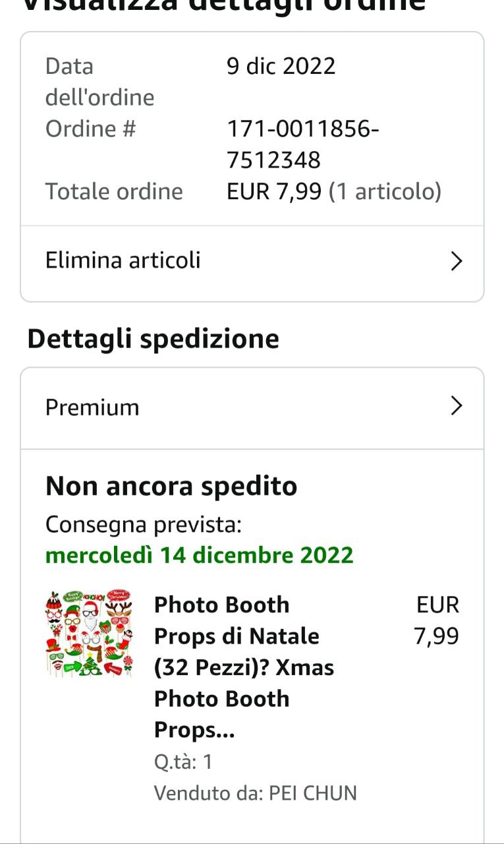Click the Non ancora spedito status heading
Screen dimensions: 504x844
tap(171, 487)
